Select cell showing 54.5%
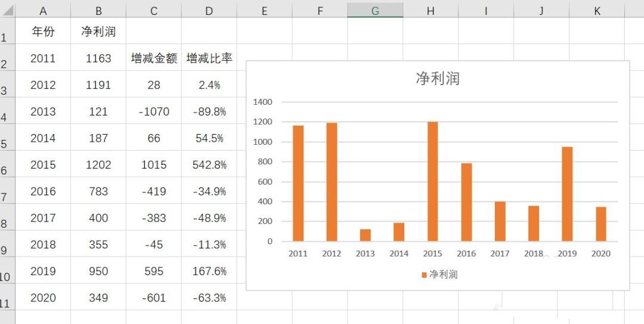 209,138
